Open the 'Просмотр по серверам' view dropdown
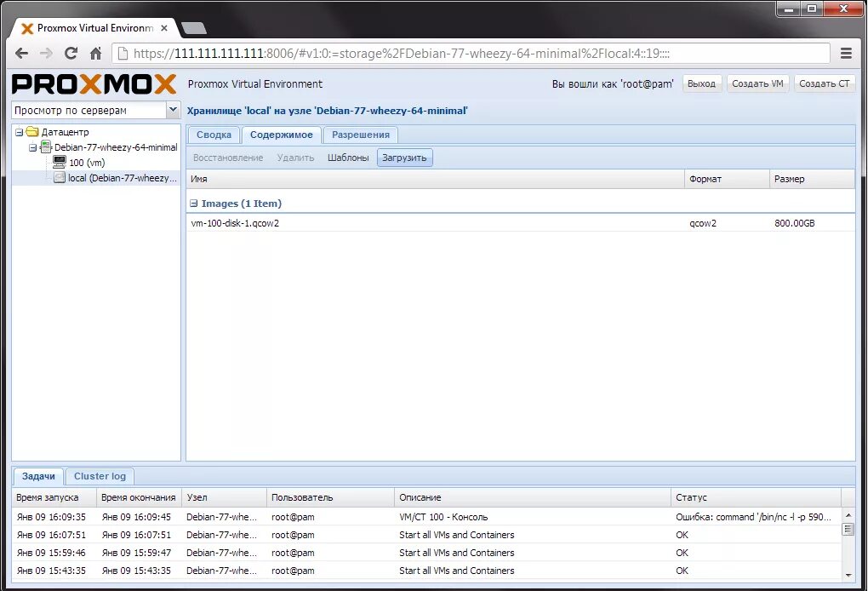 [x=173, y=110]
